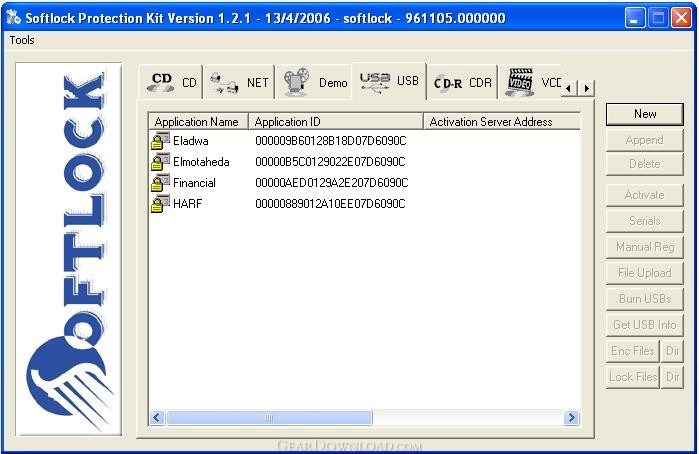Viewport: 699px width, 454px height.
Task: Switch to the NET tab
Action: point(239,82)
